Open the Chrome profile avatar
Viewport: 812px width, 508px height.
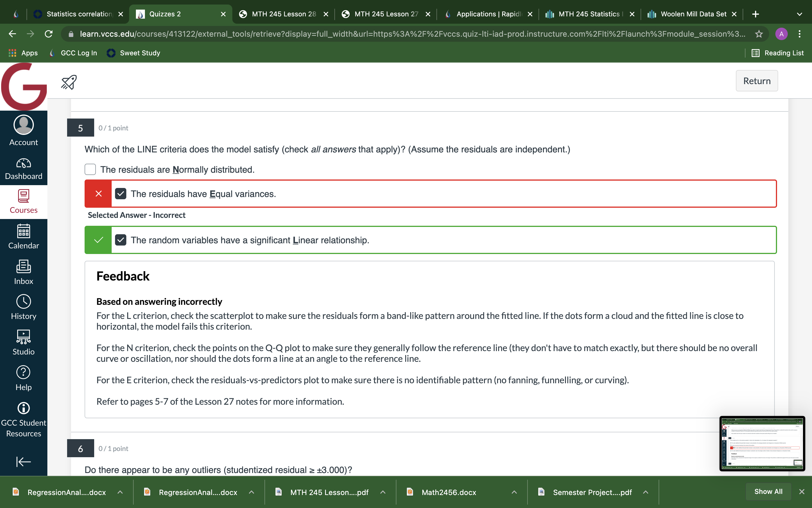point(782,34)
